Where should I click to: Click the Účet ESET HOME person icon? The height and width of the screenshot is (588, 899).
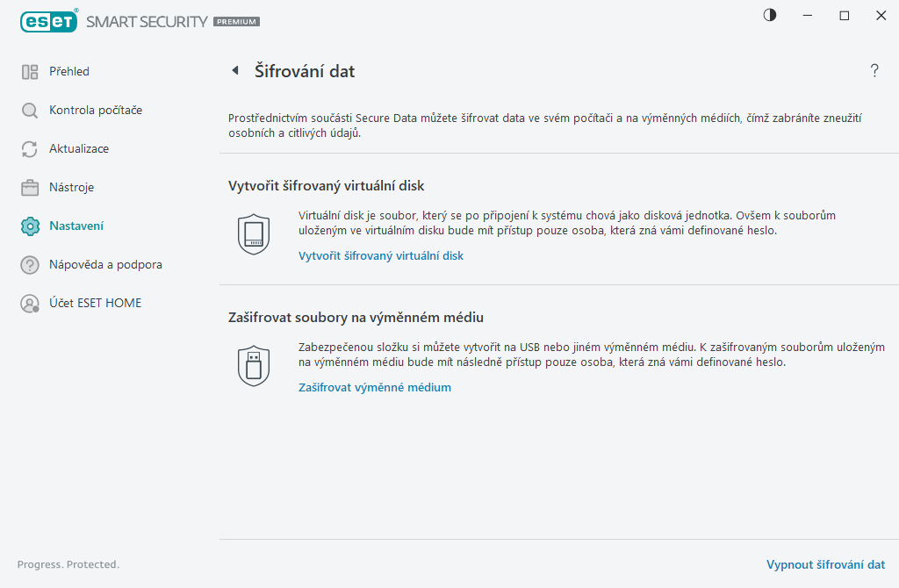click(30, 304)
